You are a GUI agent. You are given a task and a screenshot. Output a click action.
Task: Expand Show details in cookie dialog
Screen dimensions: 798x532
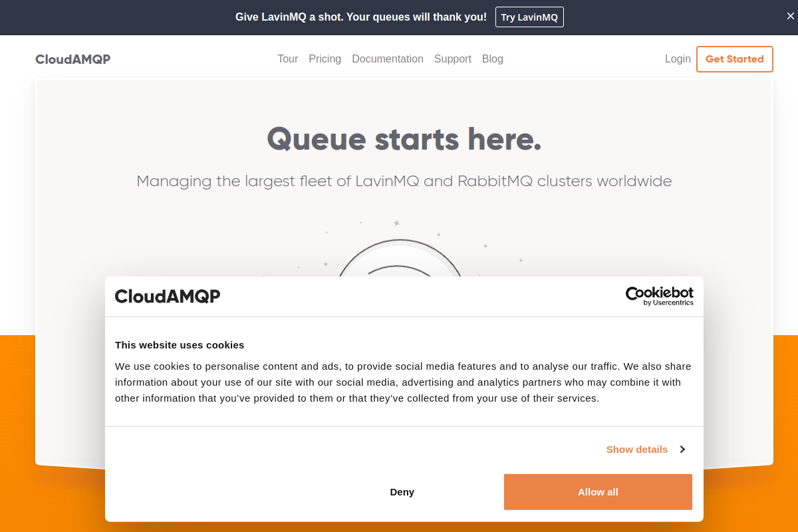tap(637, 450)
